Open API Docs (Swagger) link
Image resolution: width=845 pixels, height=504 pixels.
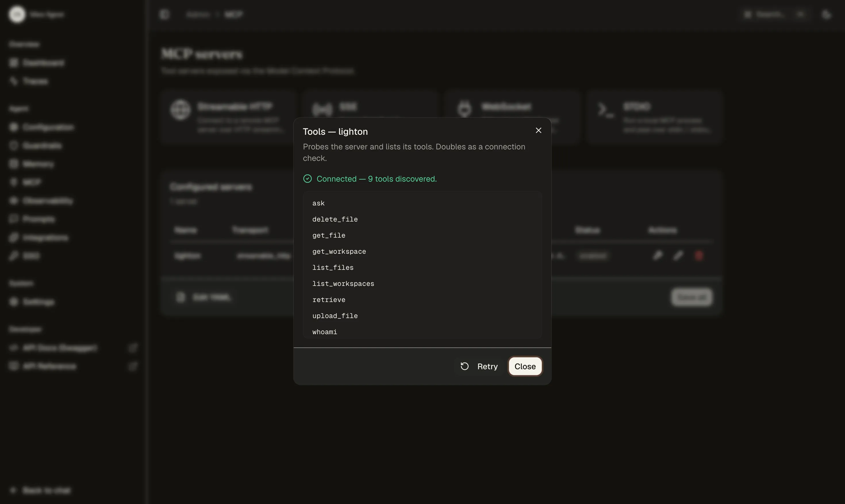tap(60, 348)
